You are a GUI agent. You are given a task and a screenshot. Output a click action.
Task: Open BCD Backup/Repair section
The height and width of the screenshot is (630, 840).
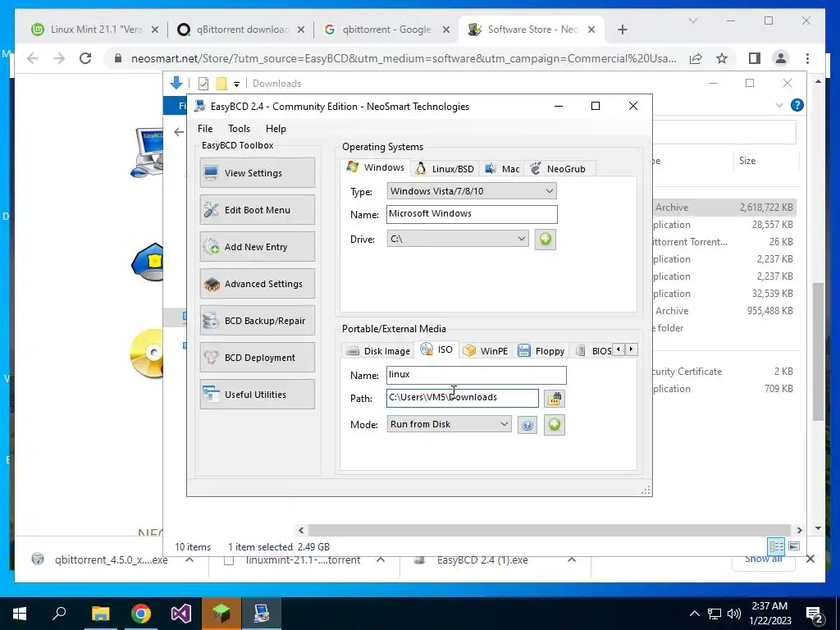pyautogui.click(x=257, y=321)
